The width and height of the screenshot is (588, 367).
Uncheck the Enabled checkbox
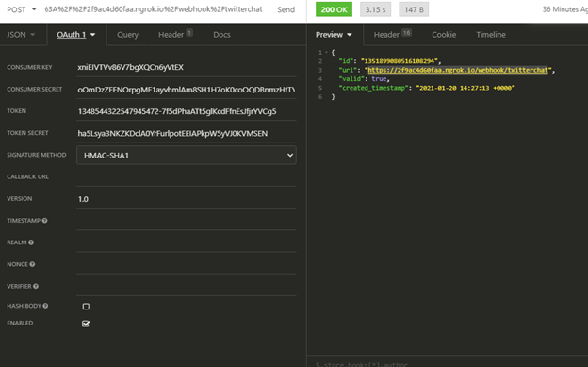click(x=86, y=324)
